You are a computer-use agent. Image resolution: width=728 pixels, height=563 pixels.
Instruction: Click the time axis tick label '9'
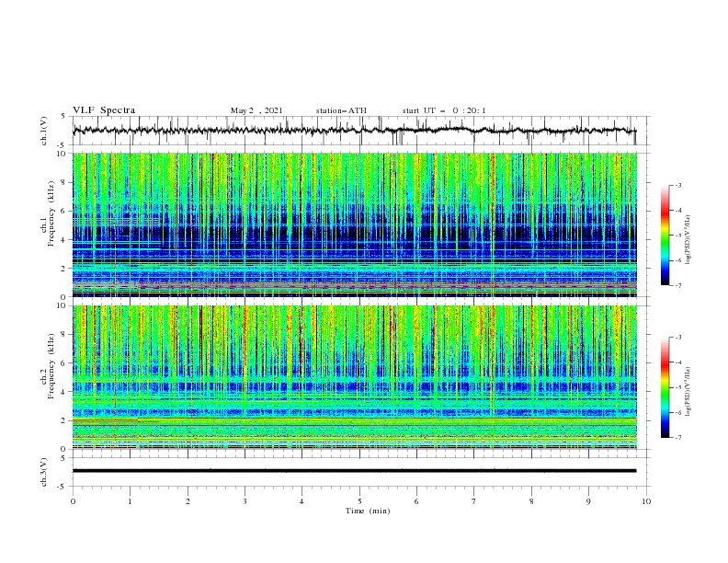click(x=588, y=501)
